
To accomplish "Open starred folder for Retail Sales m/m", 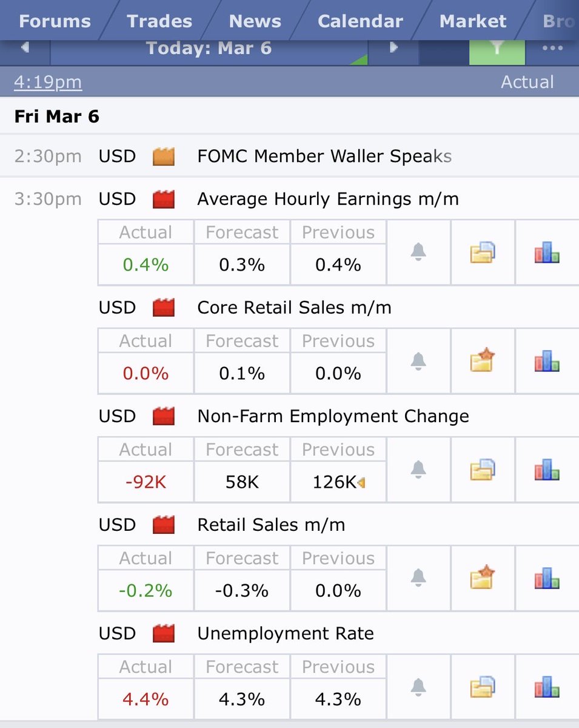I will pos(483,578).
